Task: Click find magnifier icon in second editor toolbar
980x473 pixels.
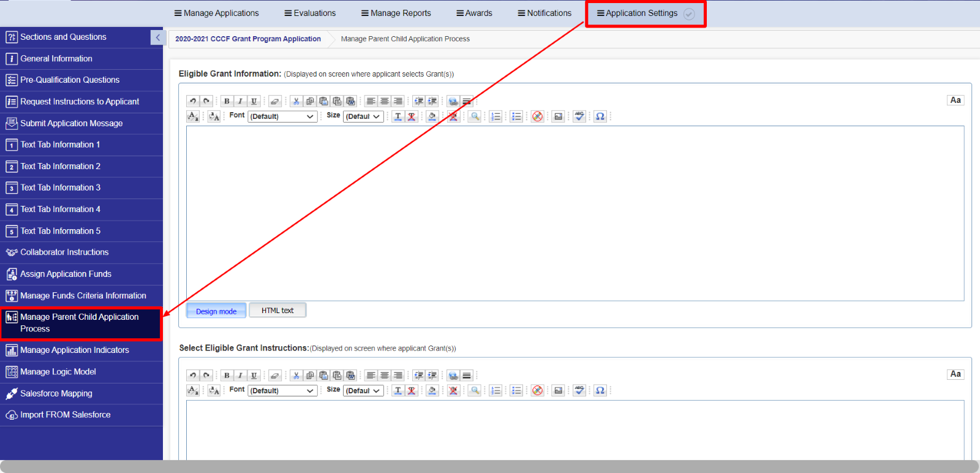Action: click(x=475, y=390)
